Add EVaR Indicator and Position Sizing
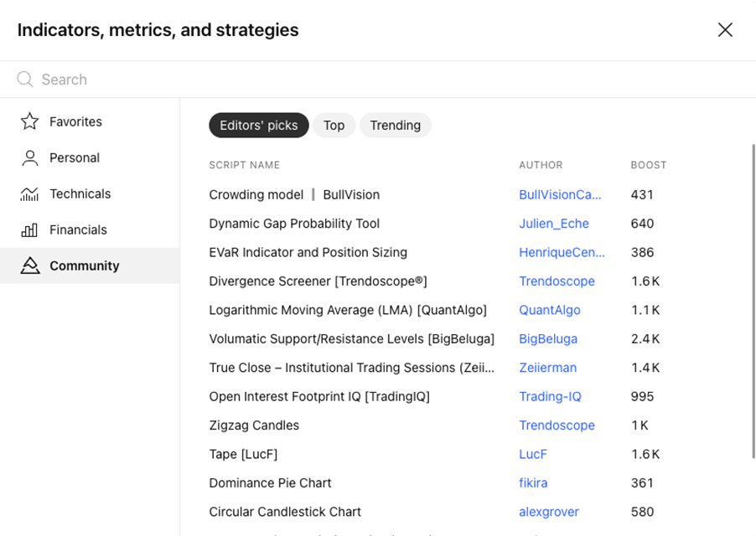 click(308, 252)
